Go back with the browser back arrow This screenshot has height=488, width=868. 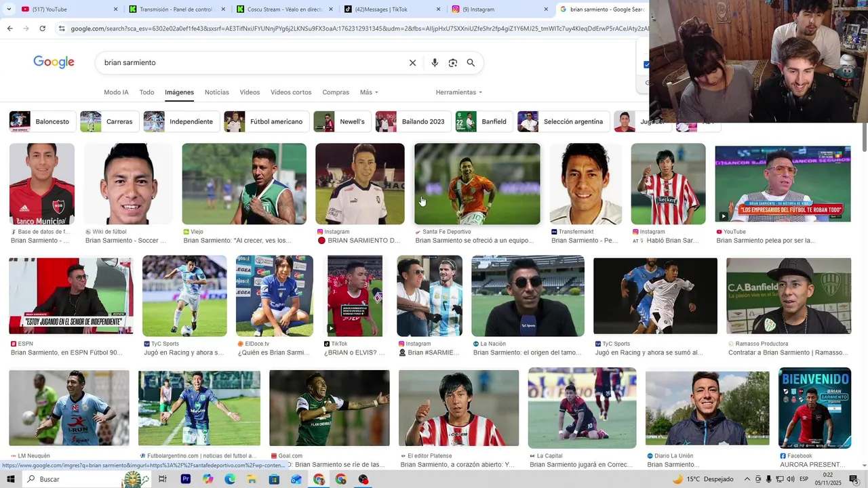9,28
